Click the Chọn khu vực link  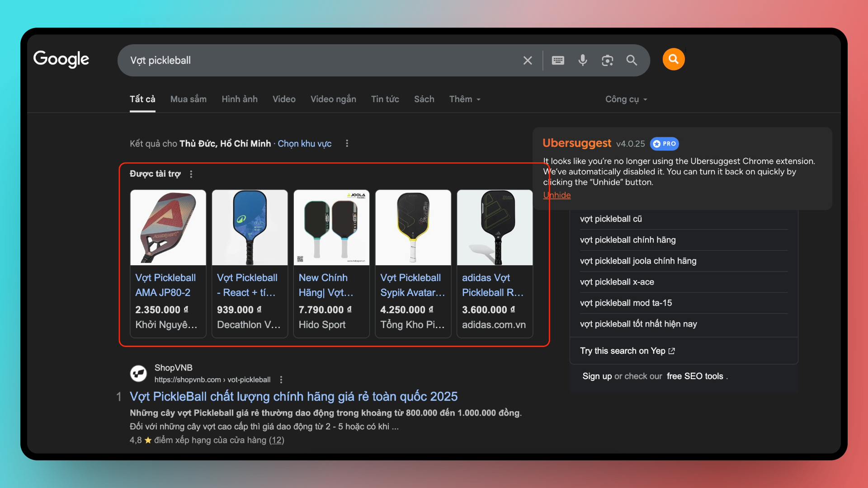[x=304, y=144]
